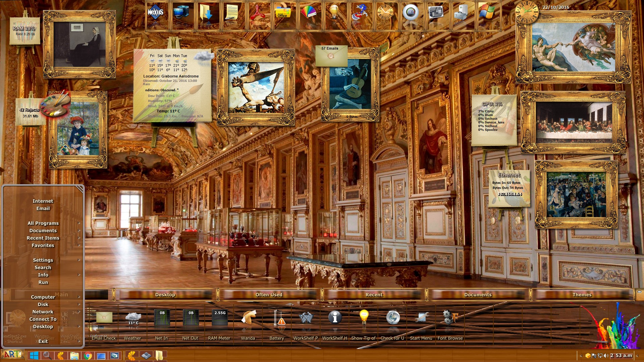Click the Font Browse gears icon

tap(450, 318)
